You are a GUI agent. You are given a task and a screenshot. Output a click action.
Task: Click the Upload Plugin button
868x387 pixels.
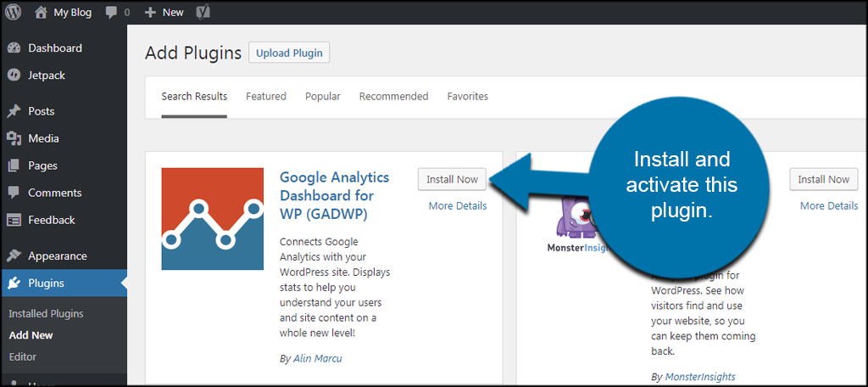pos(289,53)
